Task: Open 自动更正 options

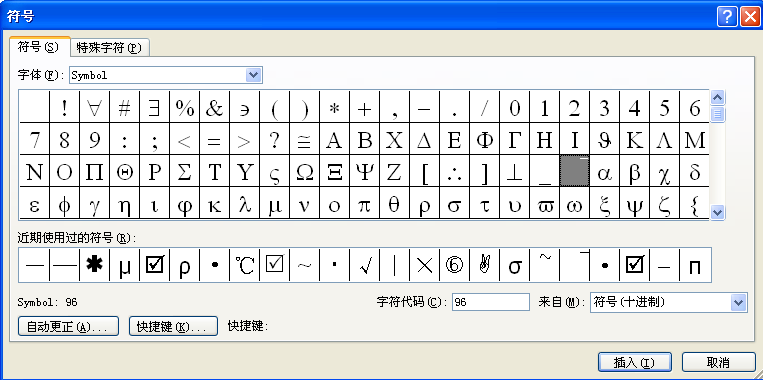Action: coord(68,326)
